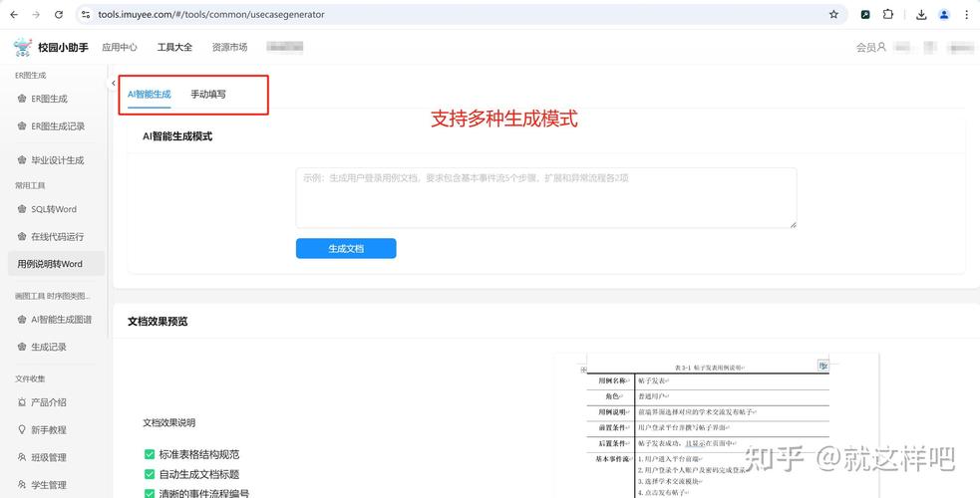Open the 应用中心 menu
The width and height of the screenshot is (980, 498).
120,47
